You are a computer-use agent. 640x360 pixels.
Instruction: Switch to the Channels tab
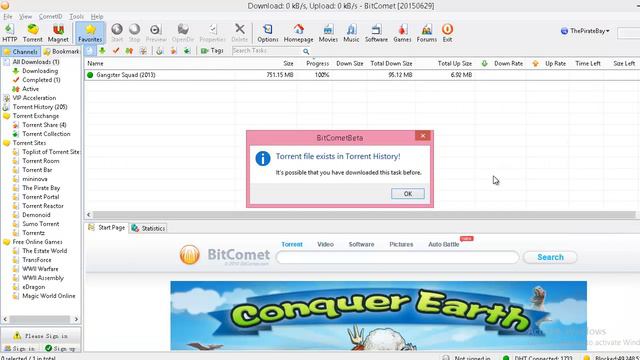click(x=20, y=51)
